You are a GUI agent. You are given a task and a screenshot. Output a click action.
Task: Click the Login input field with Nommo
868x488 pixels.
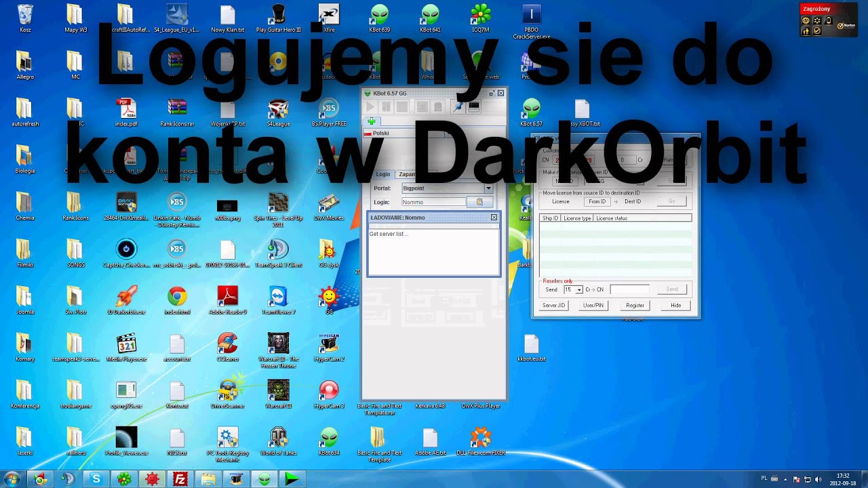coord(433,202)
